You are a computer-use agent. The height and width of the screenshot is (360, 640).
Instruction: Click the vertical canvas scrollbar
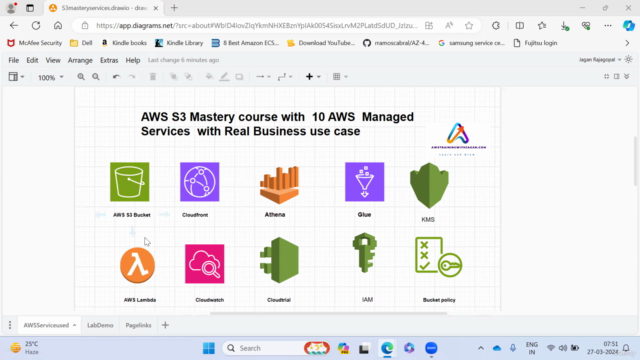click(x=635, y=161)
